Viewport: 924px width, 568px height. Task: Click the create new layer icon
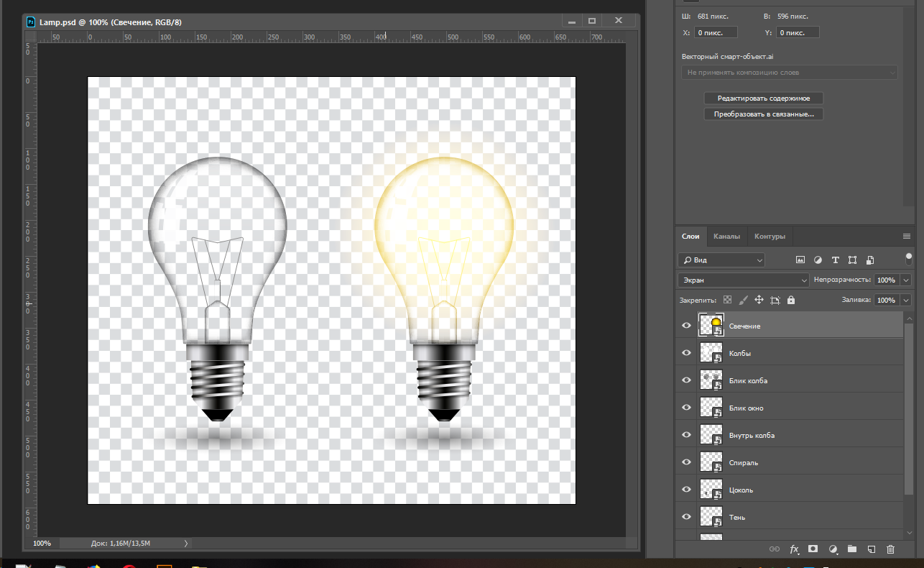[x=871, y=549]
